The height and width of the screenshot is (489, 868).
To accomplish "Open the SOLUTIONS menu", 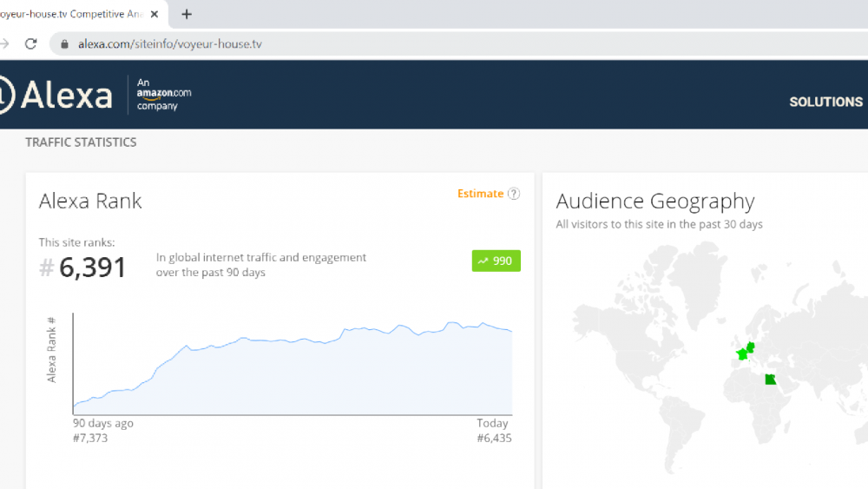I will point(825,102).
